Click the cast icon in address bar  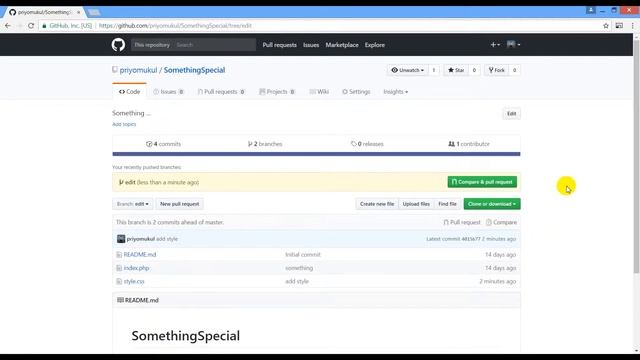click(x=619, y=25)
